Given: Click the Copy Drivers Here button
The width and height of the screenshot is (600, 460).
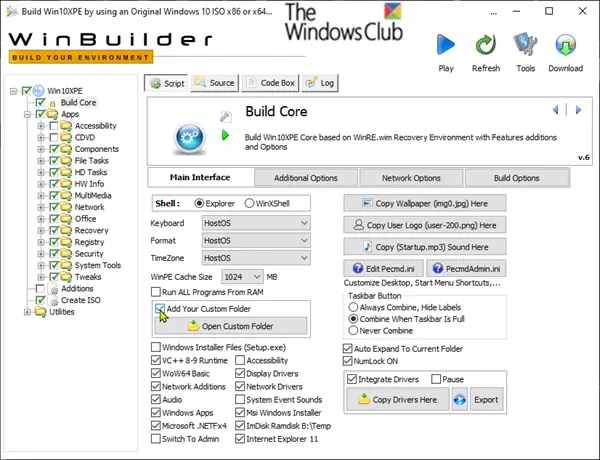Looking at the screenshot, I should coord(398,400).
